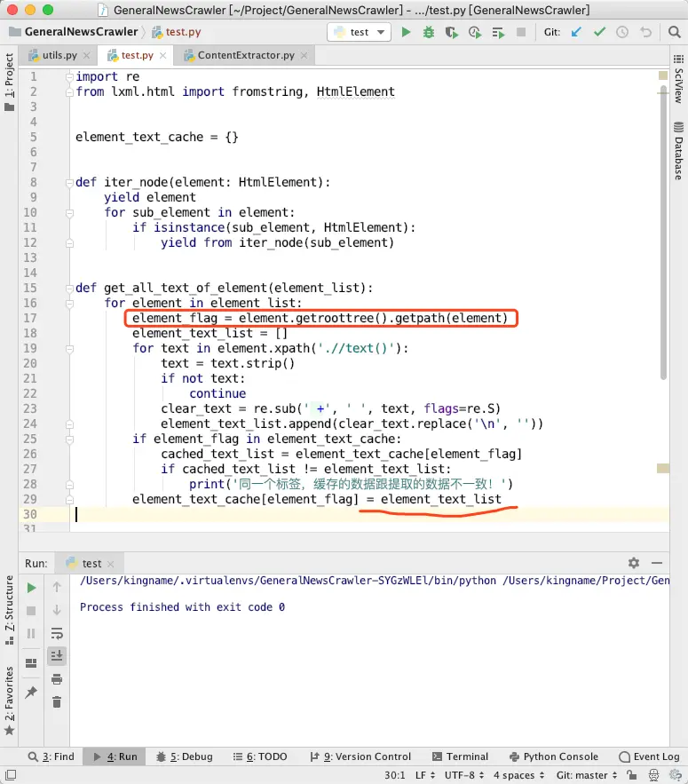Click the editor vertical scrollbar thumb

[663, 233]
